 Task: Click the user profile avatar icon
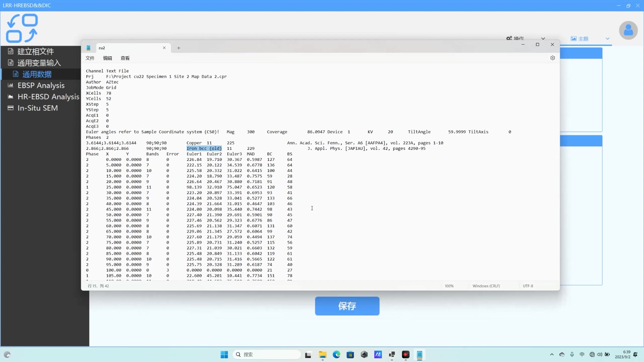(628, 31)
